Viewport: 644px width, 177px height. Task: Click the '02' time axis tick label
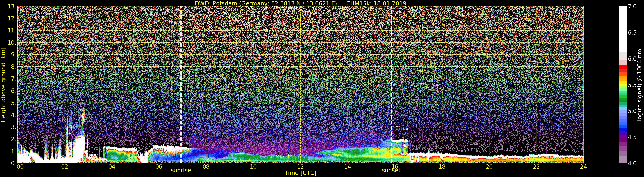(65, 167)
